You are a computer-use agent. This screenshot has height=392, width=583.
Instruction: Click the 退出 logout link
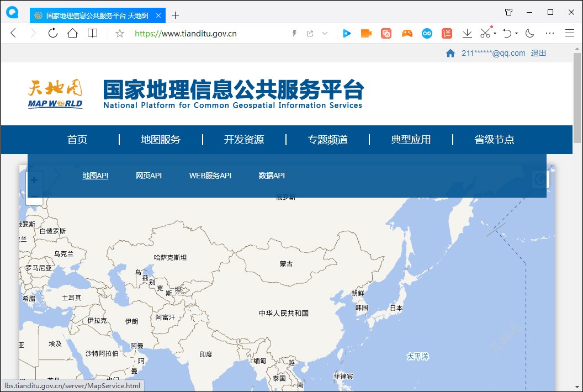click(538, 53)
